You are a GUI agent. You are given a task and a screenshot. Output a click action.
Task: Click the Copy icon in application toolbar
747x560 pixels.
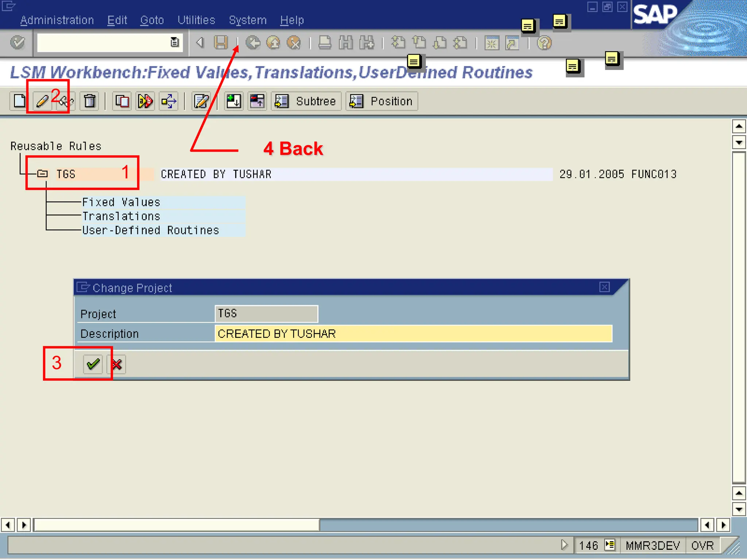tap(122, 101)
